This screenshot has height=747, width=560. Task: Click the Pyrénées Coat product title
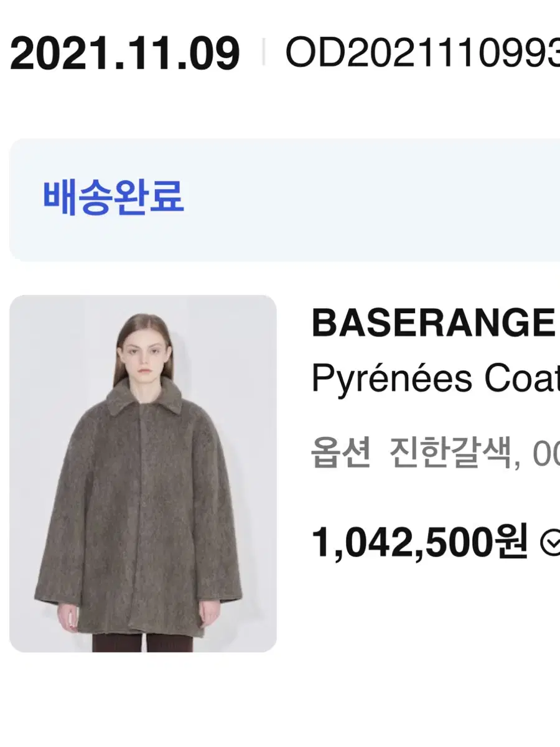(x=436, y=378)
